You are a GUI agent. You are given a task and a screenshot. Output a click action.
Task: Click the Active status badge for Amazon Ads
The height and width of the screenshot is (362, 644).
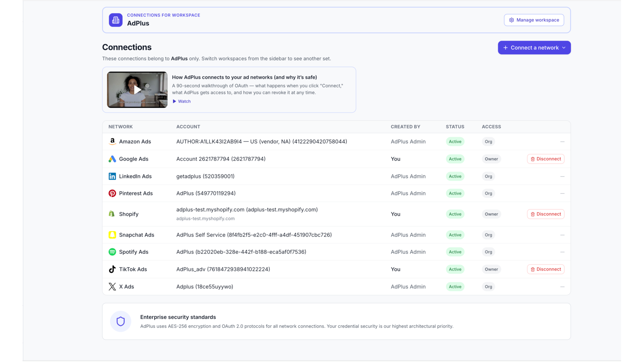[455, 142]
